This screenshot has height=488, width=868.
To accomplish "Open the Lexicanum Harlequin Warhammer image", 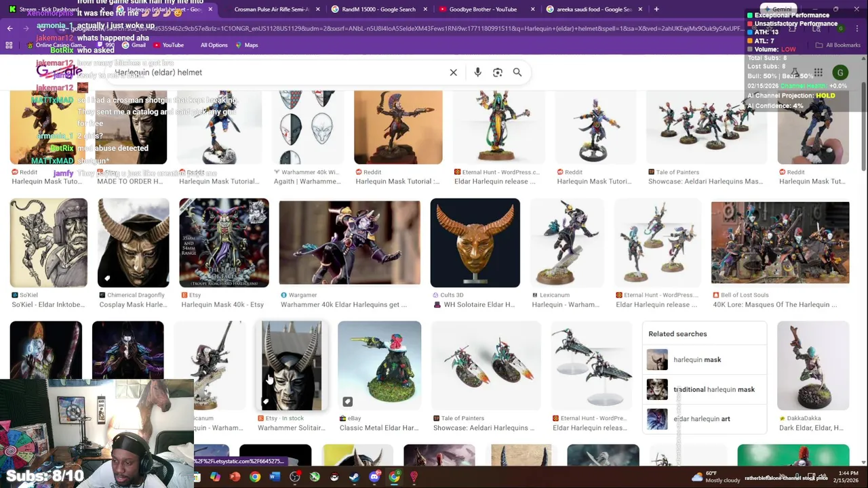I will click(568, 243).
